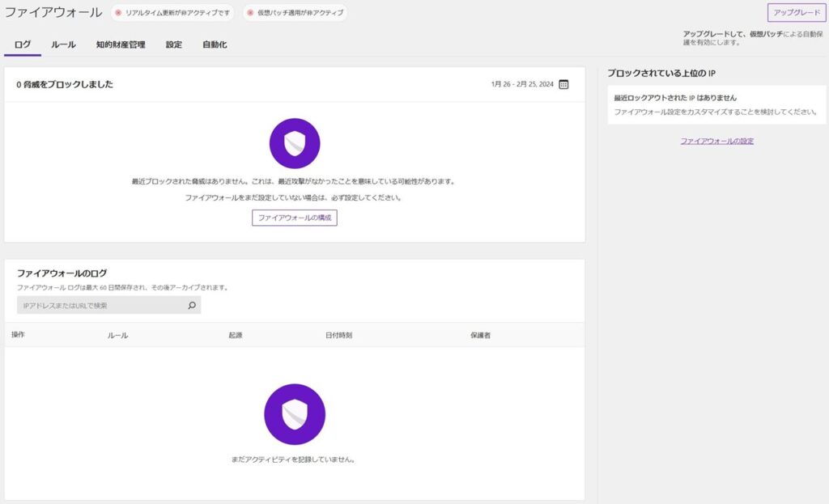Focus the IP address or URL search field
829x504 pixels.
[x=101, y=306]
